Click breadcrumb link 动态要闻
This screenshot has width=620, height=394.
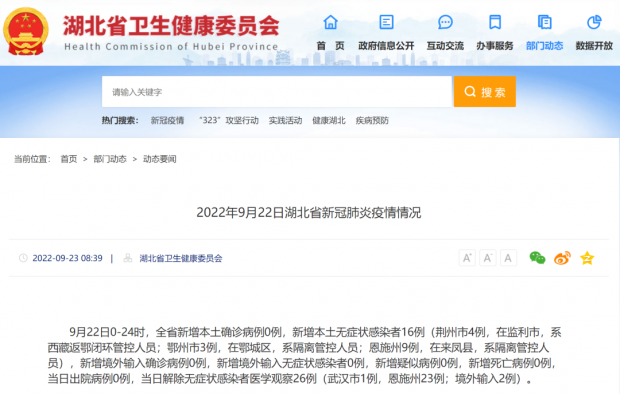click(160, 159)
